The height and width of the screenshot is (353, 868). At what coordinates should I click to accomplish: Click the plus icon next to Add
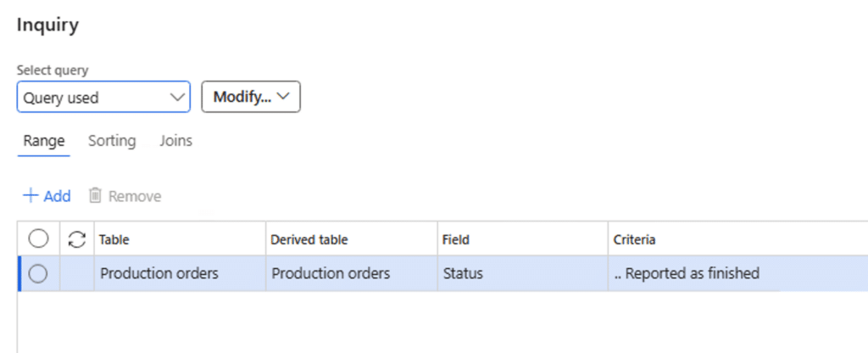click(31, 196)
